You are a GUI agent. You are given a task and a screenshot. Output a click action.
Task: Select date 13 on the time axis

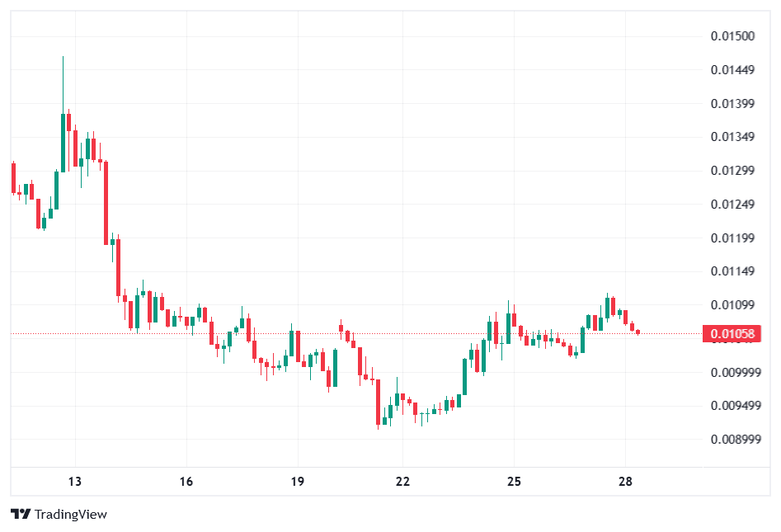75,482
